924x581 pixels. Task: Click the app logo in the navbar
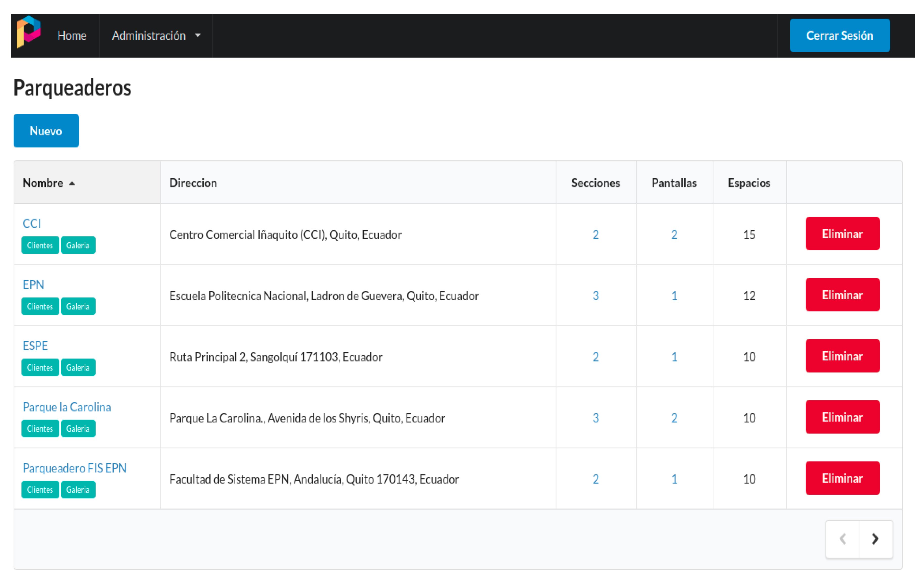28,32
